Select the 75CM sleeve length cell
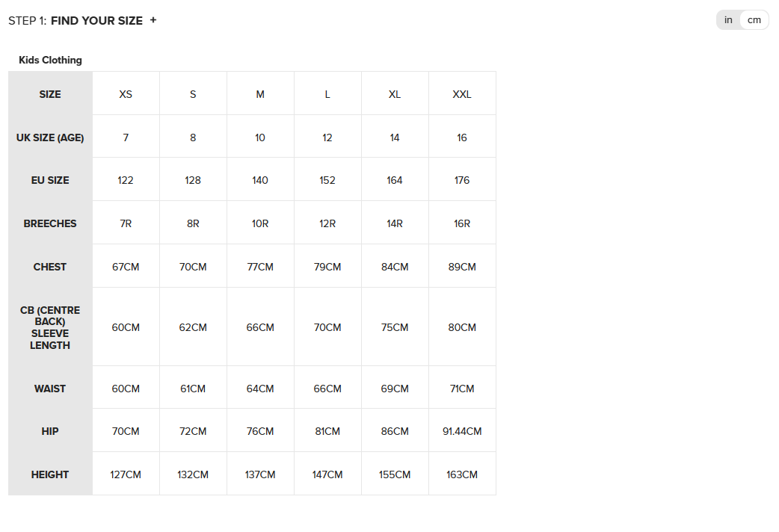 point(395,327)
